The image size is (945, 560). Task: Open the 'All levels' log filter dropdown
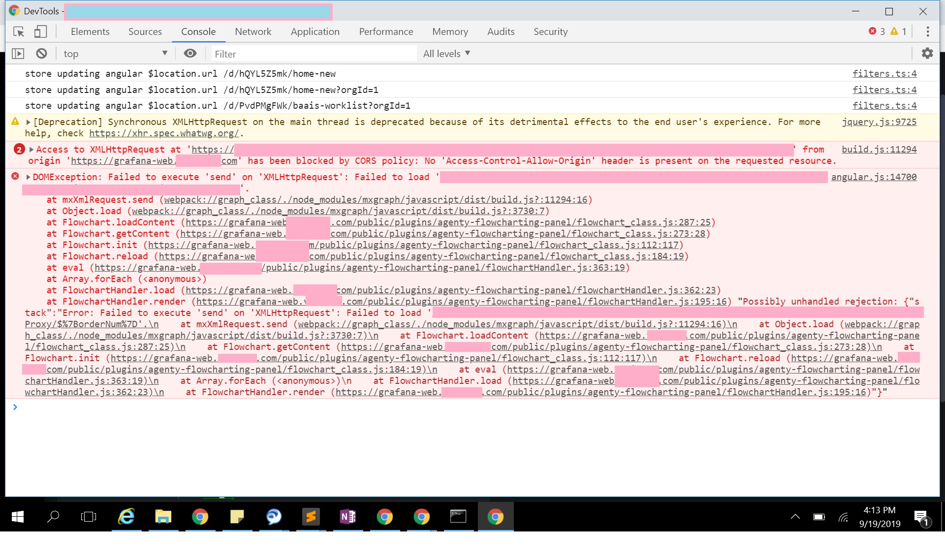point(446,53)
